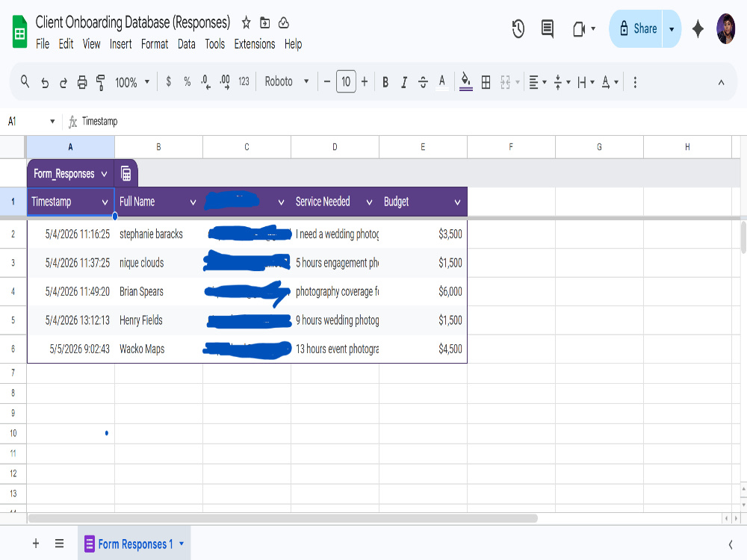Toggle italic formatting
Image resolution: width=747 pixels, height=560 pixels.
coord(404,82)
